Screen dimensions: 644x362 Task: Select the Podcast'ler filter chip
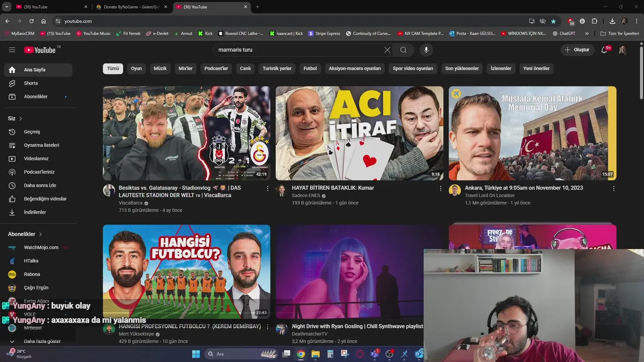pyautogui.click(x=216, y=68)
